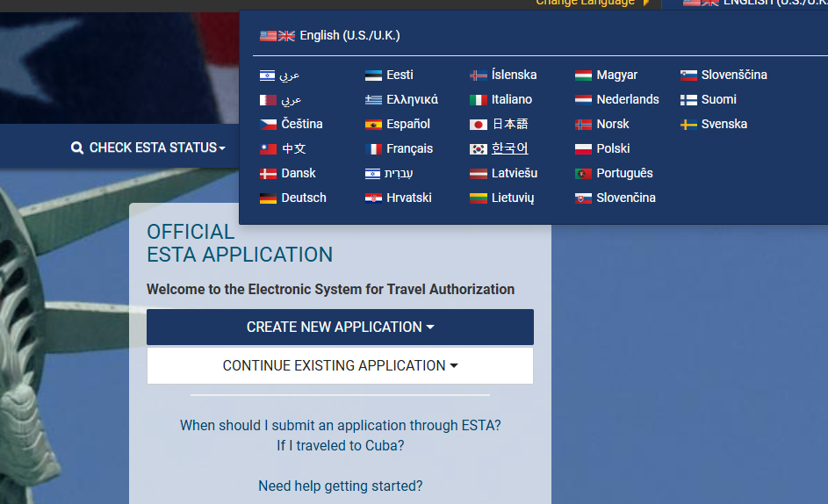Select Français as site language
This screenshot has width=828, height=504.
[409, 149]
